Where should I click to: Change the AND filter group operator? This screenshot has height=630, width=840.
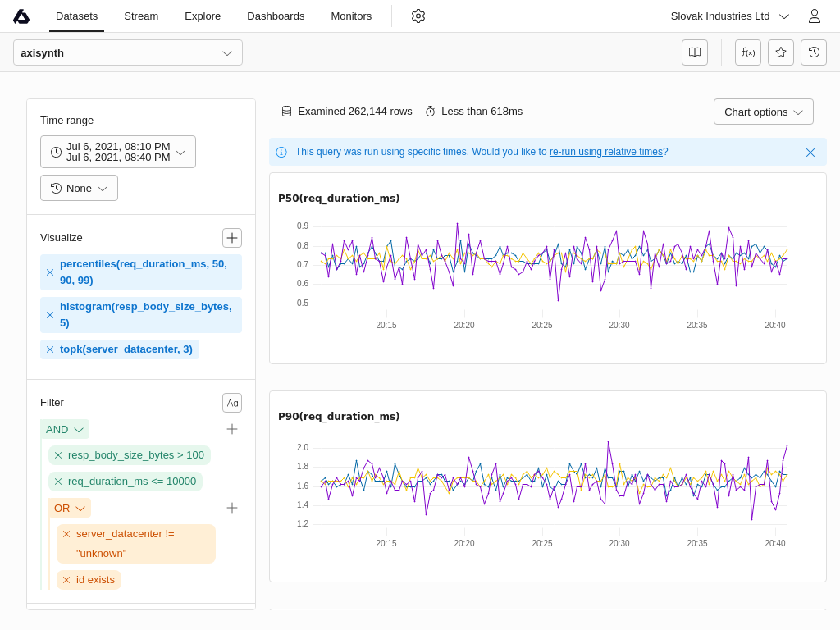(65, 429)
